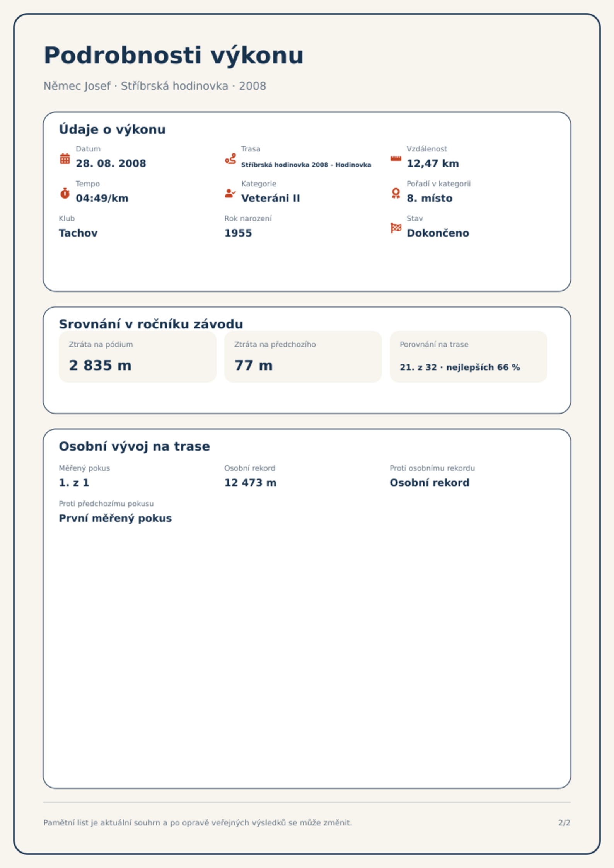The height and width of the screenshot is (868, 614).
Task: Click the date value 28. 08. 2008
Action: [111, 163]
